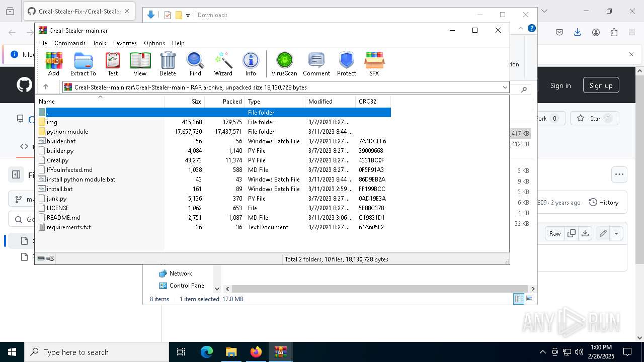Click the taskbar search box
Image resolution: width=644 pixels, height=362 pixels.
[x=97, y=352]
